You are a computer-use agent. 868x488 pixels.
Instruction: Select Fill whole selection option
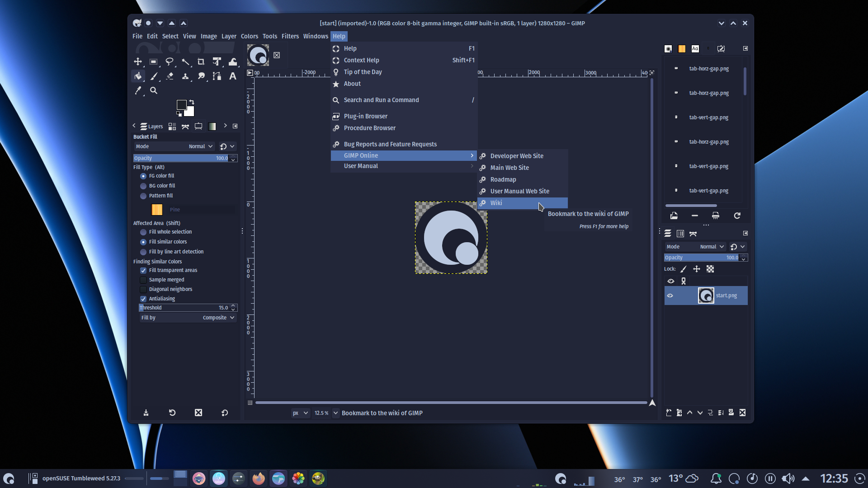click(x=143, y=232)
